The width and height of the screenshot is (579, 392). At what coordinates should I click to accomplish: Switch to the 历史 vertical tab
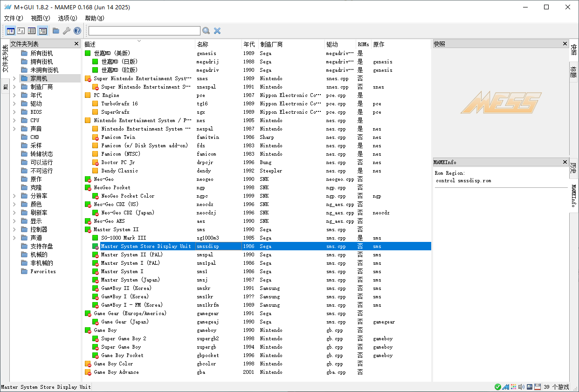point(574,168)
